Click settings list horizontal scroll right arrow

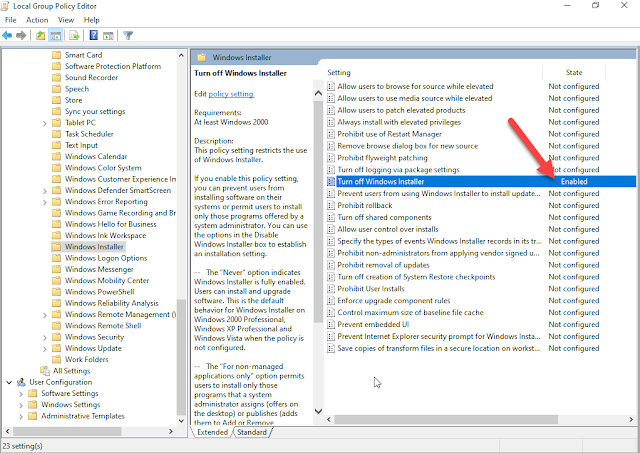coord(631,419)
